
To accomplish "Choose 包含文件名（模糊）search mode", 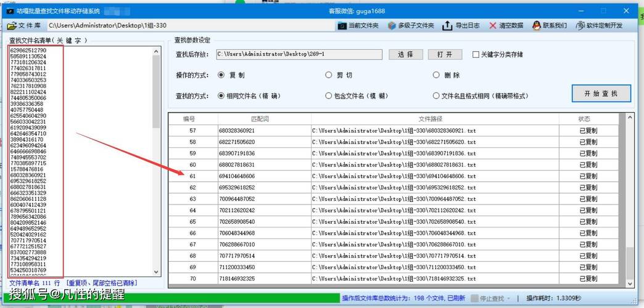I will [328, 95].
